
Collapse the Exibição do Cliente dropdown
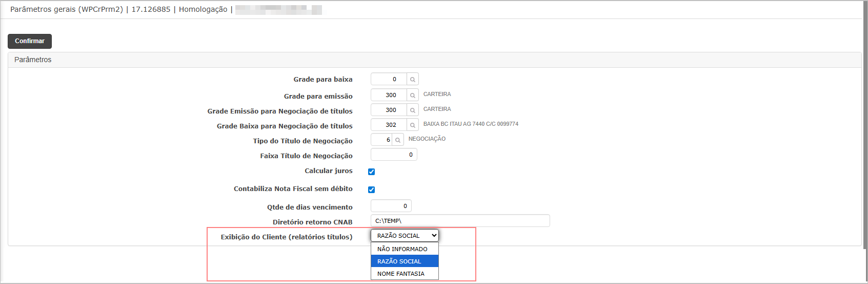405,236
